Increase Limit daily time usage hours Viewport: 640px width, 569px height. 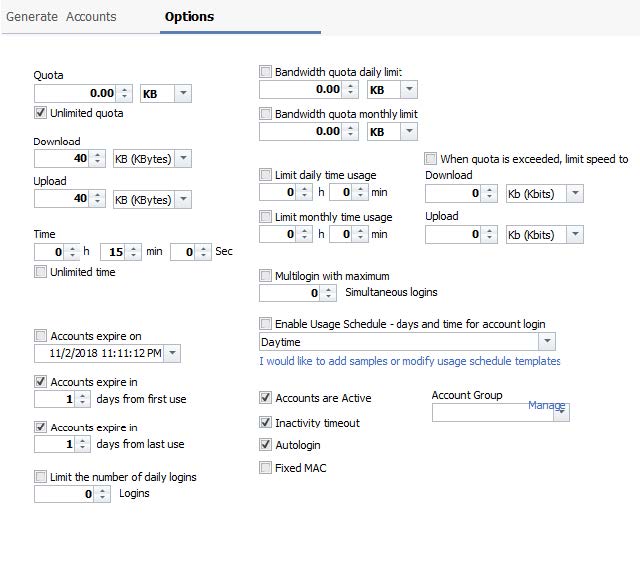(x=304, y=189)
